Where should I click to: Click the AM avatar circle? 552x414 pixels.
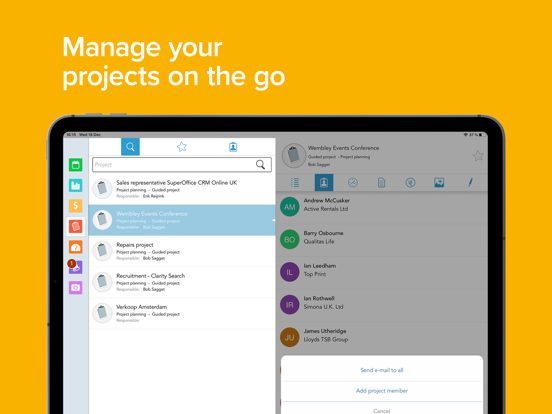pos(289,207)
